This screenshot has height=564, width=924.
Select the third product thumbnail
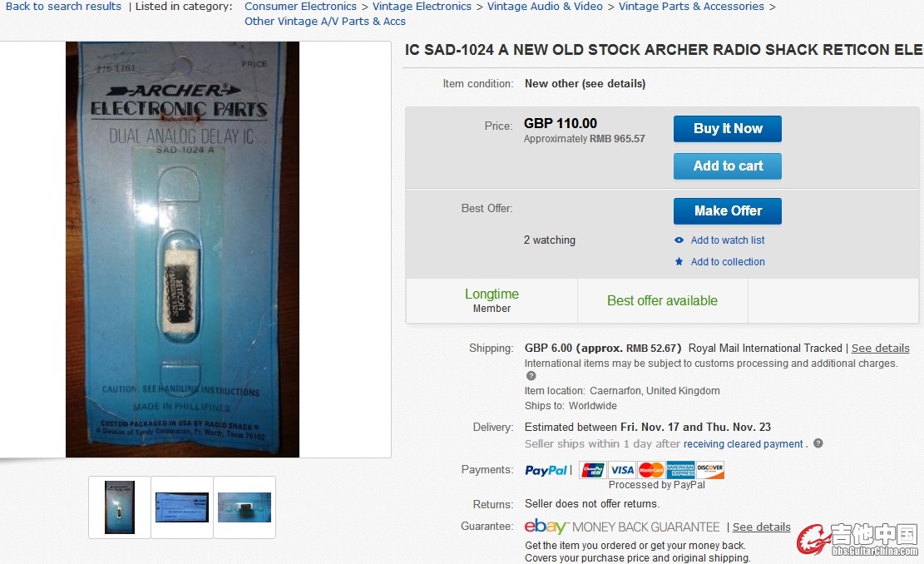245,507
